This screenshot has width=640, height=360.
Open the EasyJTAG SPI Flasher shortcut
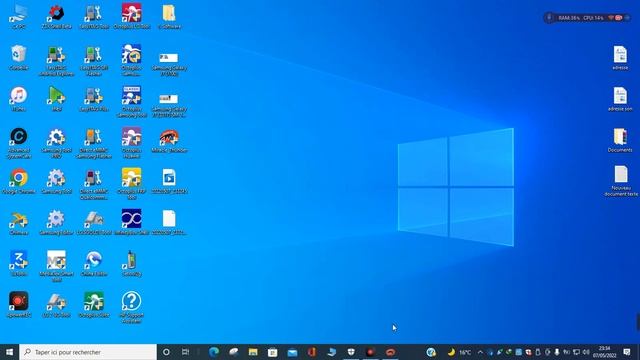(x=94, y=60)
